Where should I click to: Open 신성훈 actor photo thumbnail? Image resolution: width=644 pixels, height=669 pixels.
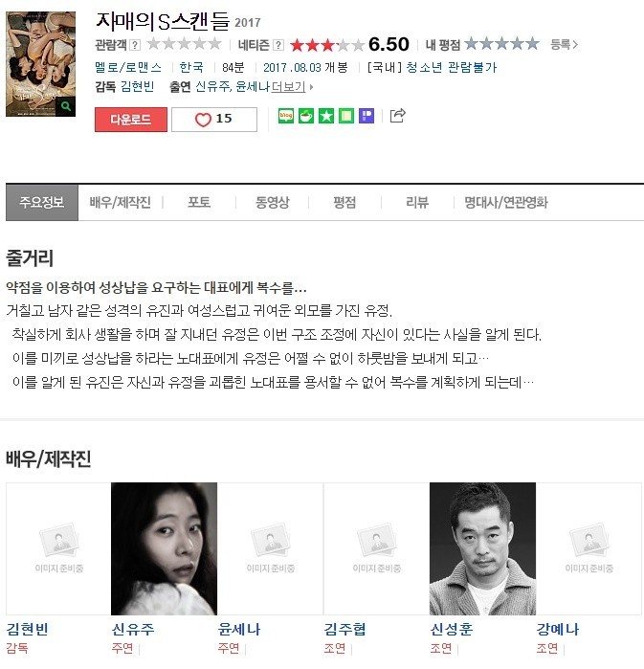(x=482, y=548)
